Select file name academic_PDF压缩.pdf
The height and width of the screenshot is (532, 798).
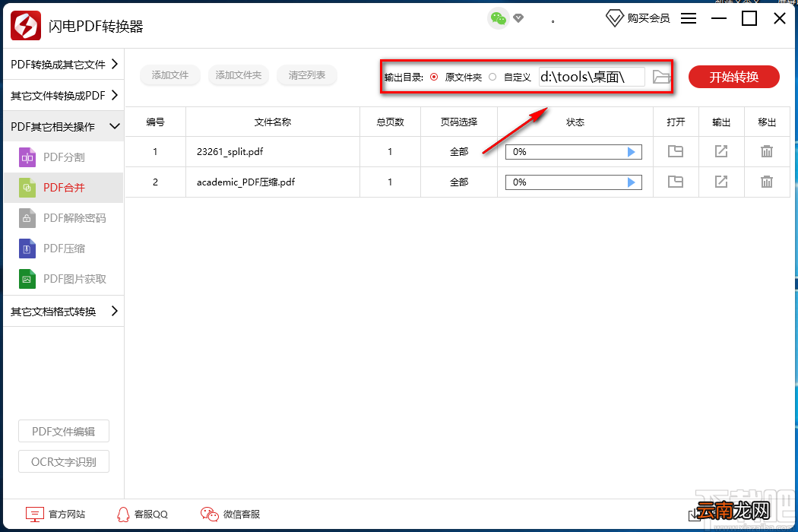tap(245, 182)
